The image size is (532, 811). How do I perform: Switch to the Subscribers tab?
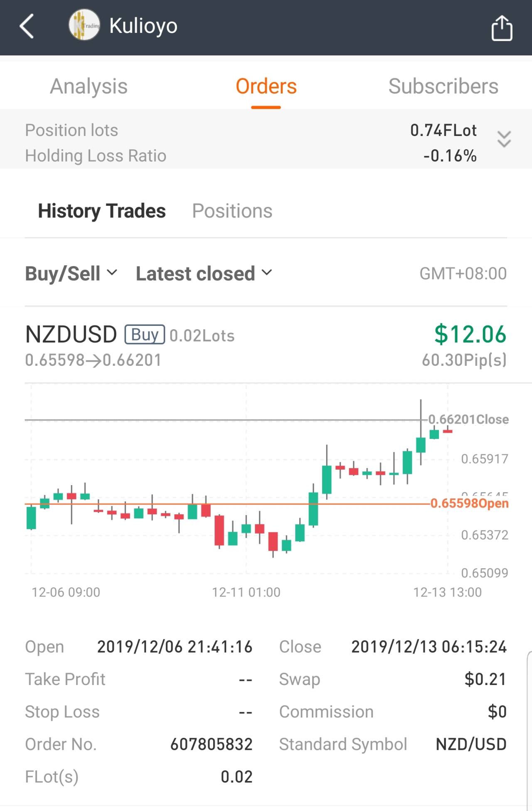(x=443, y=86)
